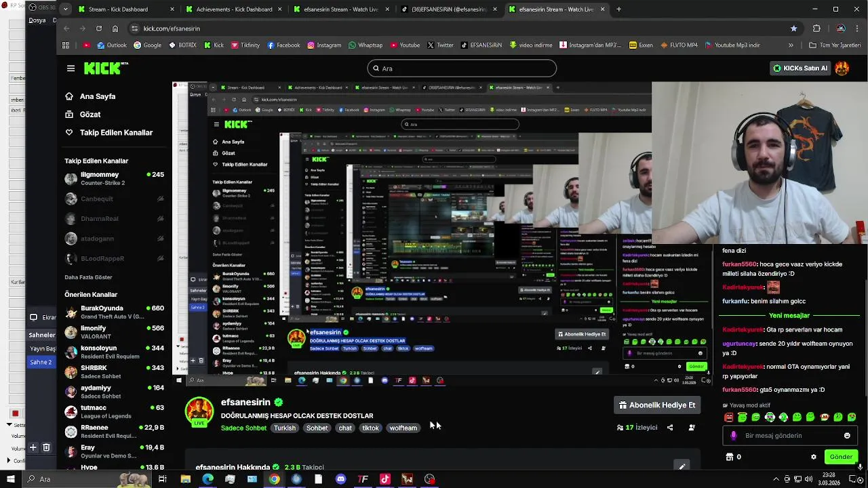This screenshot has height=488, width=868.
Task: Jump to new messages via Yeni mesajlar
Action: [789, 315]
